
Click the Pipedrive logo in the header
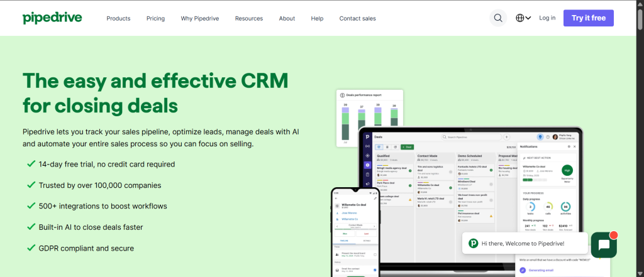click(52, 18)
